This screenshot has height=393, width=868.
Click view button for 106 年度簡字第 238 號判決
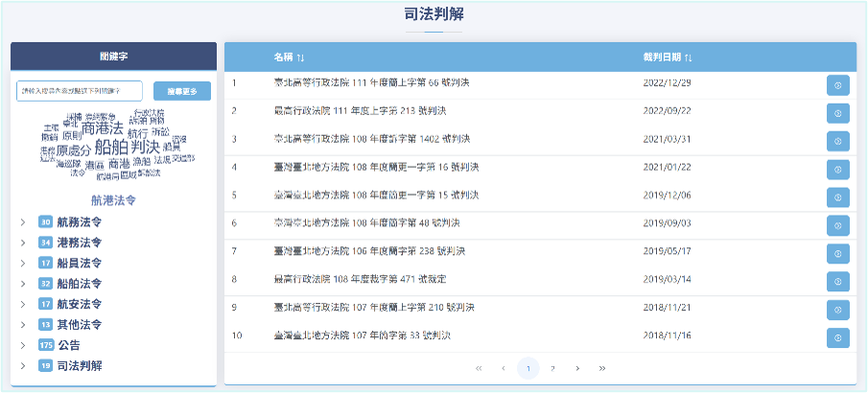click(x=837, y=253)
